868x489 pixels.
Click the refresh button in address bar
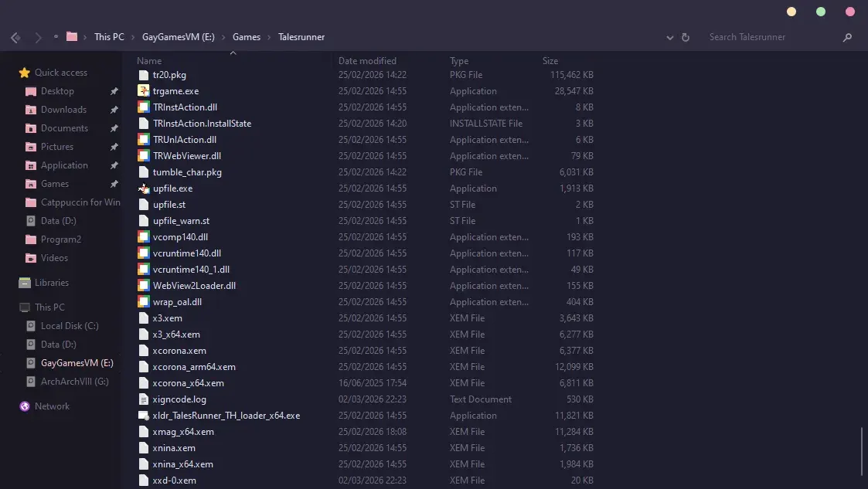click(x=686, y=37)
